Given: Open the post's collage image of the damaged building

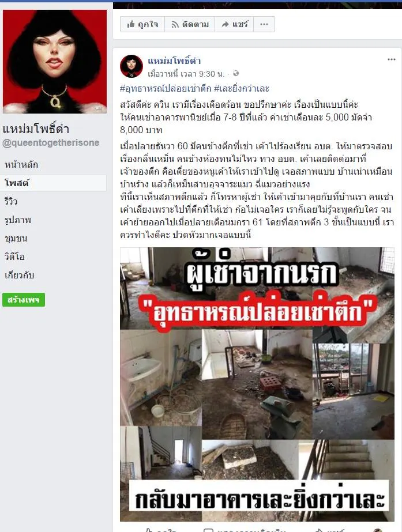Looking at the screenshot, I should (x=257, y=384).
